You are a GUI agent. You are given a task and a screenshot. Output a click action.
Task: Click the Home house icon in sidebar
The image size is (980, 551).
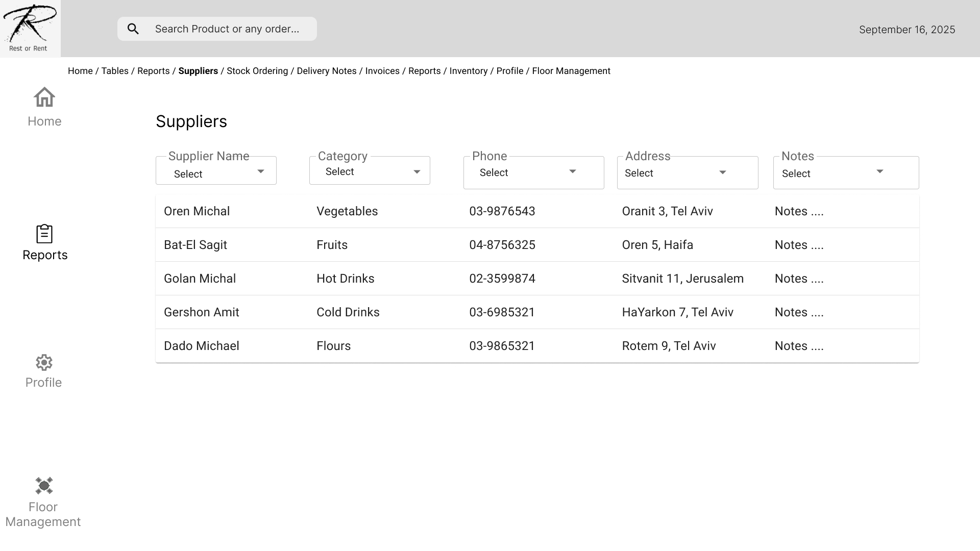click(44, 97)
